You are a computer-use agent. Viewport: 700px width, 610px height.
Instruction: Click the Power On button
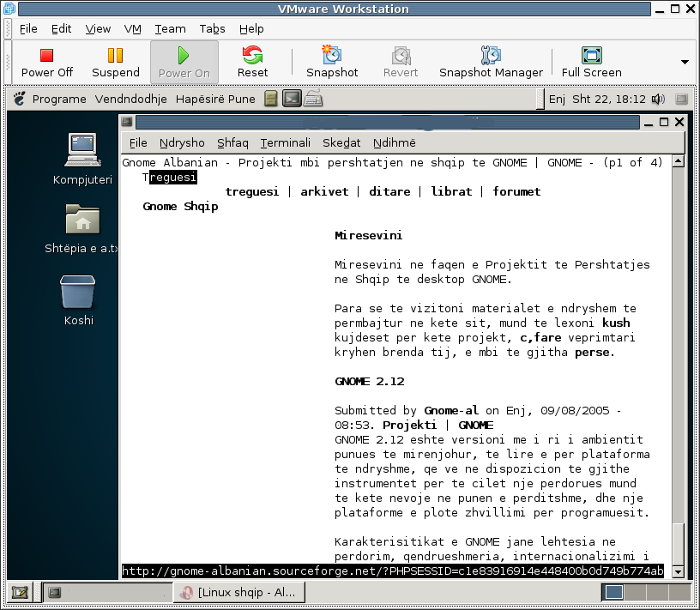pyautogui.click(x=184, y=62)
